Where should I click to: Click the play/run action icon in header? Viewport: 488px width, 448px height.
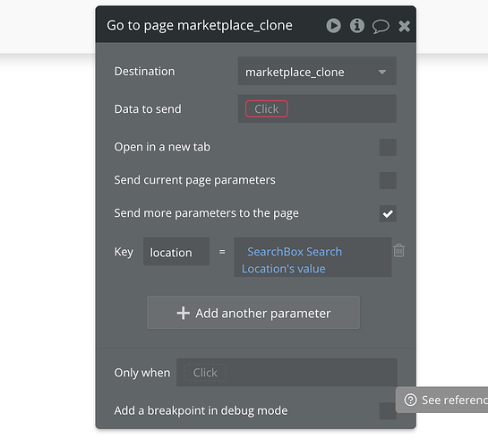point(334,25)
